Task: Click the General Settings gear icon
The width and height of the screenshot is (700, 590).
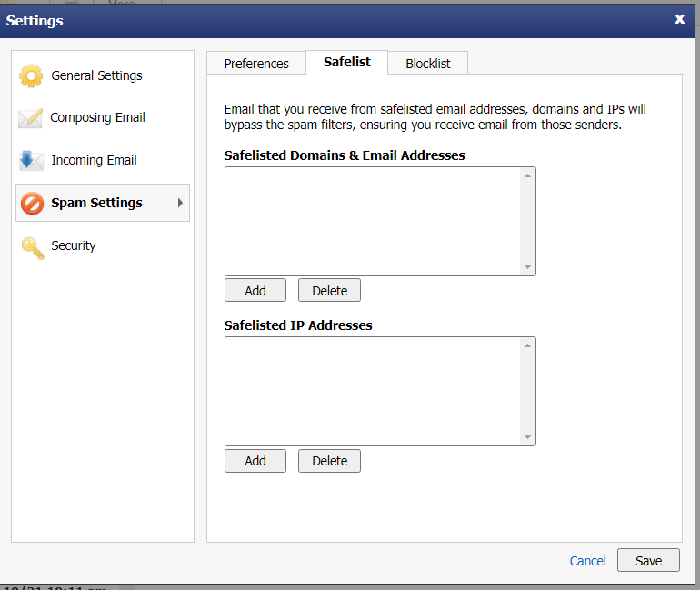Action: [31, 75]
